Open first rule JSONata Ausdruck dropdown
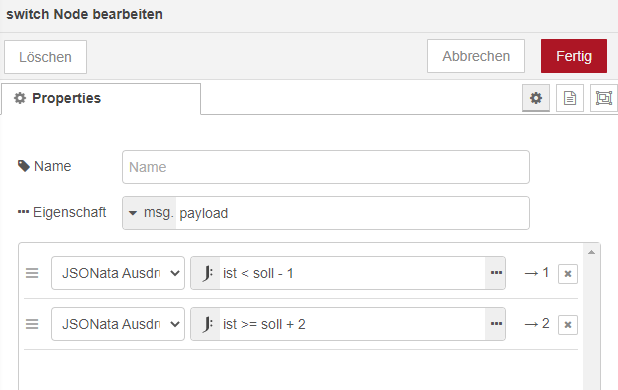The width and height of the screenshot is (618, 390). pos(118,273)
